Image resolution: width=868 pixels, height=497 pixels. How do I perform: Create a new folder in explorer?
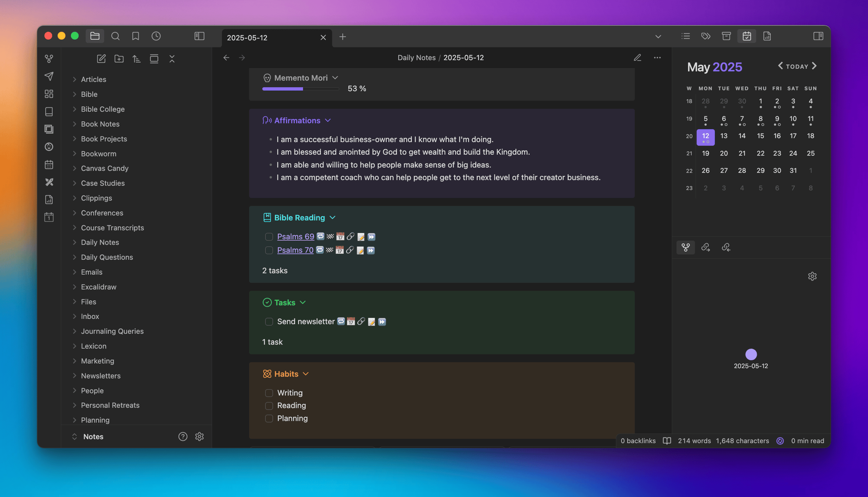(119, 59)
